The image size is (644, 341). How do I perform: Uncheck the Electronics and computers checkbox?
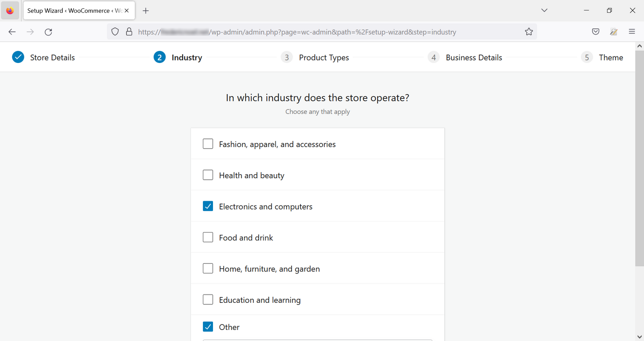[208, 206]
